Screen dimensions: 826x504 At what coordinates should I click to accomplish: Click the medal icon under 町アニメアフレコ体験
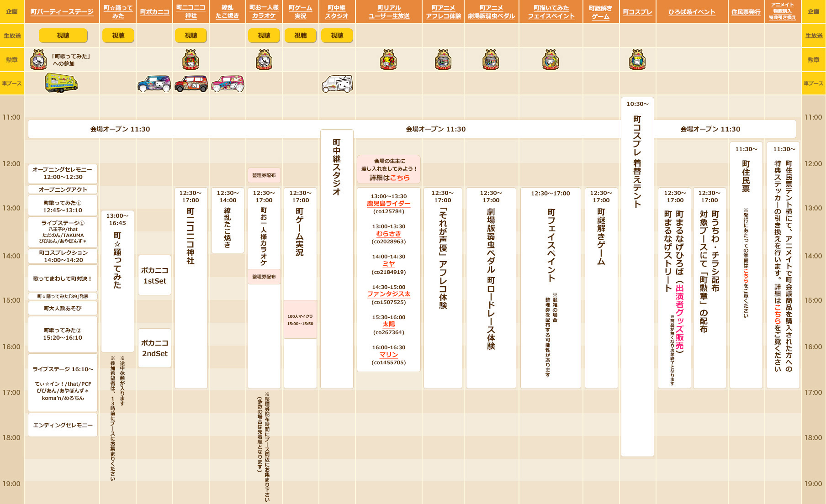(x=443, y=60)
